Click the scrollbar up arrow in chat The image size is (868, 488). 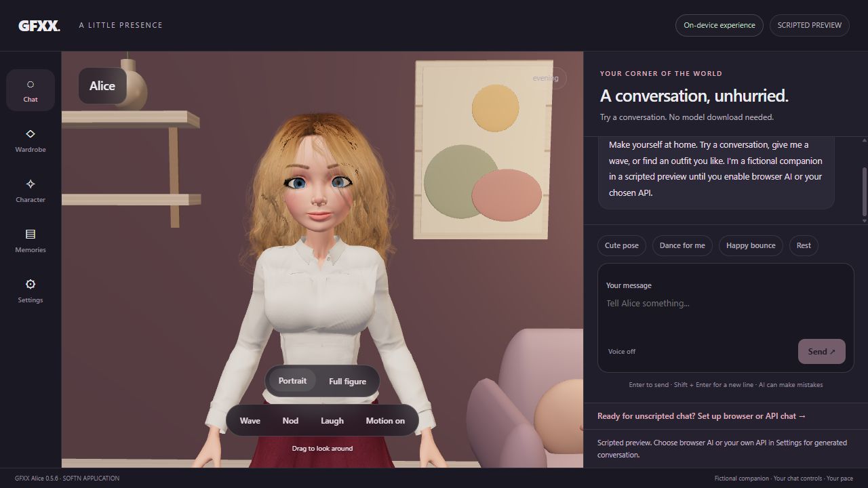pos(864,140)
